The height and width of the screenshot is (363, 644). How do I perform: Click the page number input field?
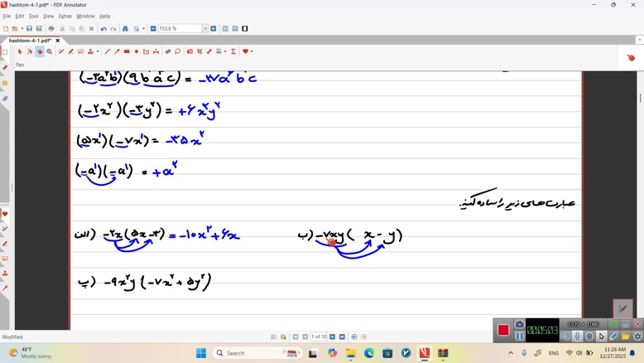pos(319,337)
